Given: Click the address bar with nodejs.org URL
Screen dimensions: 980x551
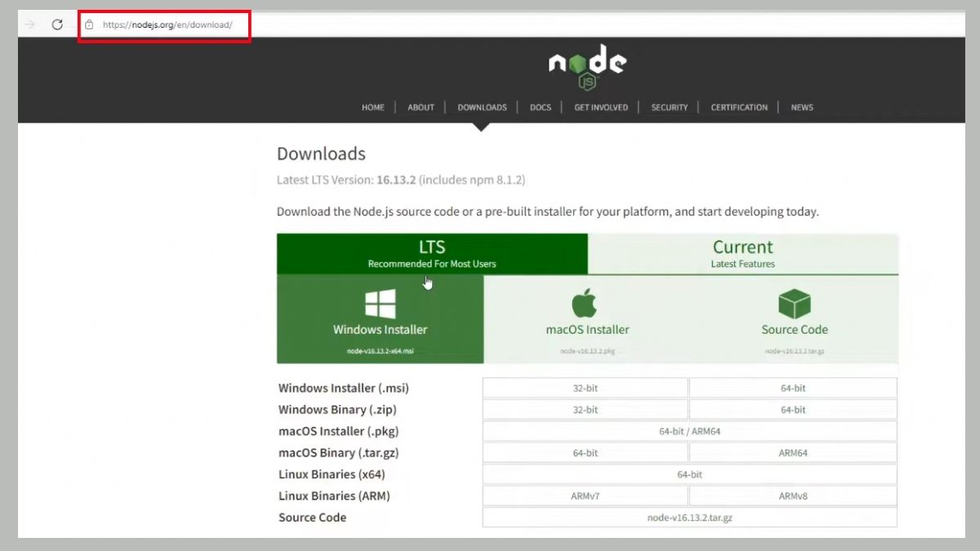Looking at the screenshot, I should click(x=167, y=24).
